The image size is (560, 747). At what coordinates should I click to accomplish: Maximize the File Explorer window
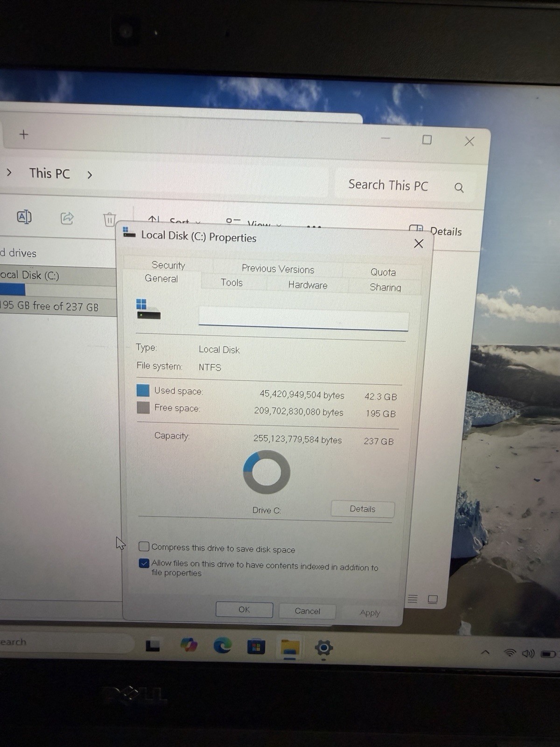[x=427, y=140]
